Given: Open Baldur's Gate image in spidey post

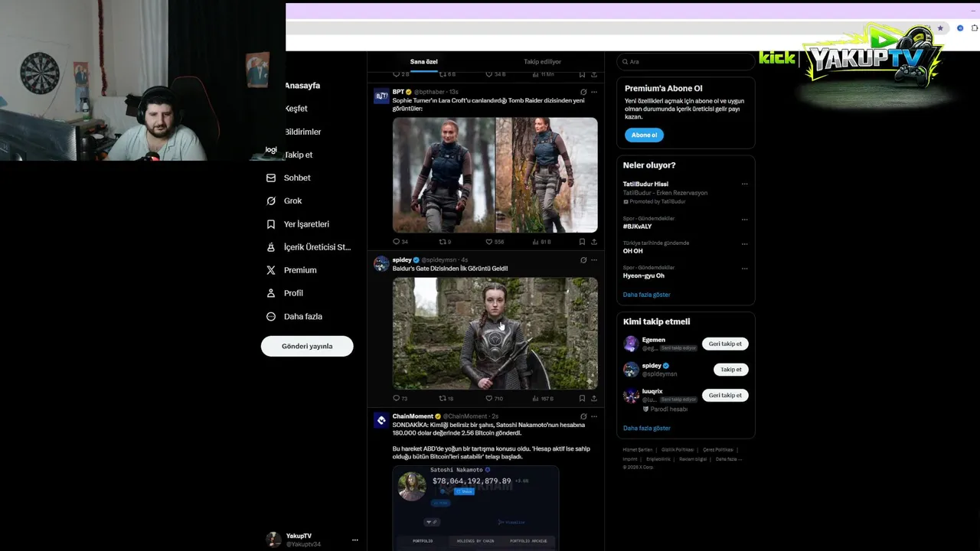Looking at the screenshot, I should [495, 334].
